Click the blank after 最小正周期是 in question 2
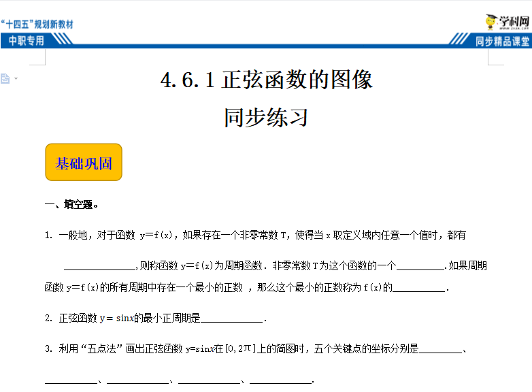The width and height of the screenshot is (532, 392). pyautogui.click(x=231, y=318)
